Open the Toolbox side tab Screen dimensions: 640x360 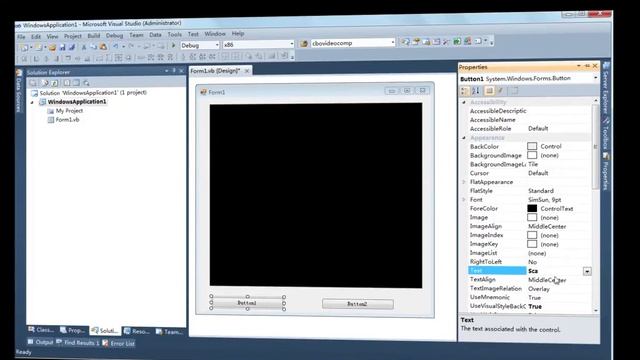606,133
